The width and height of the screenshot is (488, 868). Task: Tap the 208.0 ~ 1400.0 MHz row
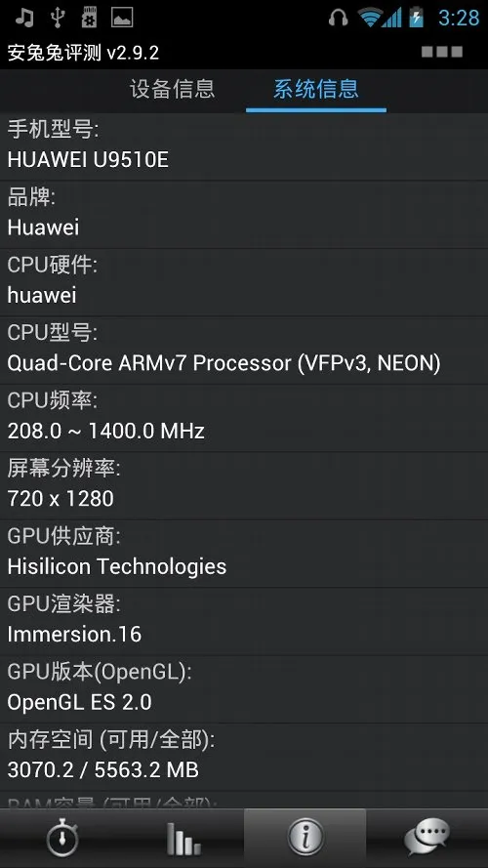pos(244,418)
